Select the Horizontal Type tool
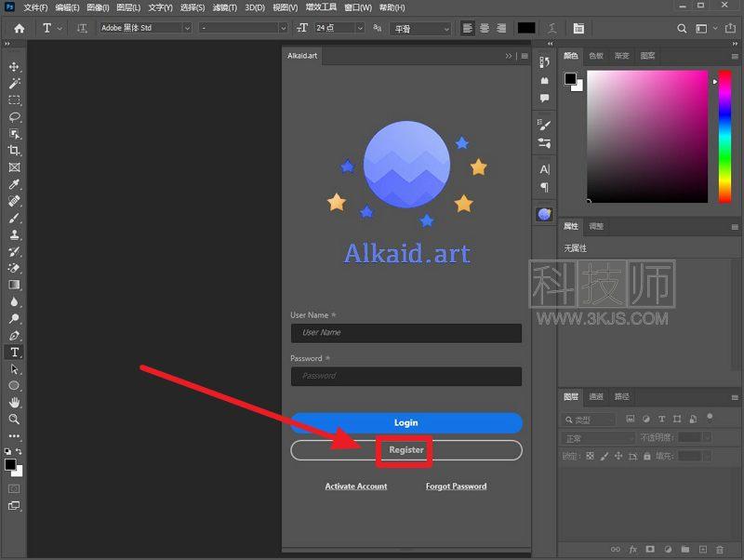This screenshot has height=560, width=744. [14, 353]
